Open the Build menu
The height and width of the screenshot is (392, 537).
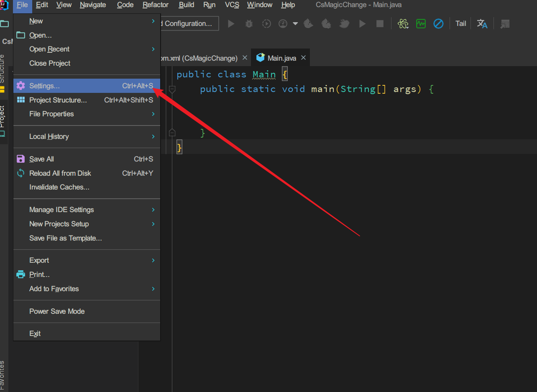(x=187, y=5)
